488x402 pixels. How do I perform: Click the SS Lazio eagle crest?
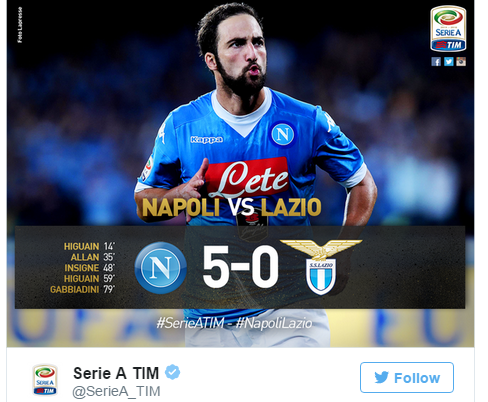coord(321,267)
